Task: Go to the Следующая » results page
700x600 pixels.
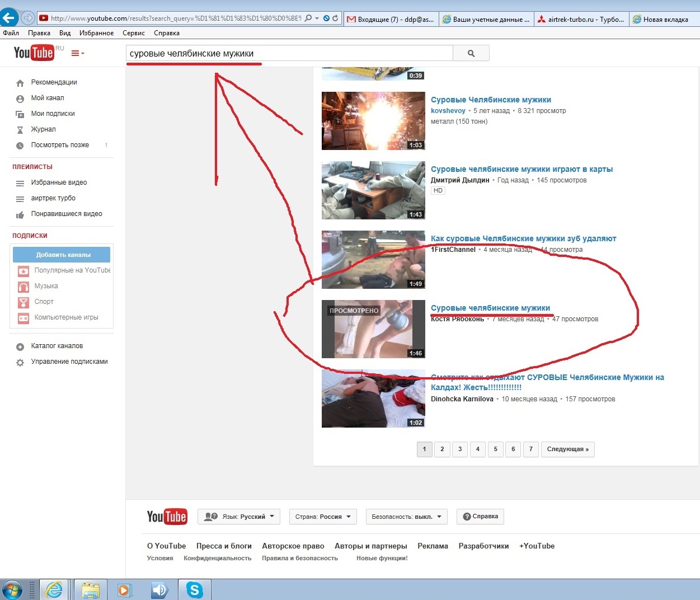Action: 567,449
